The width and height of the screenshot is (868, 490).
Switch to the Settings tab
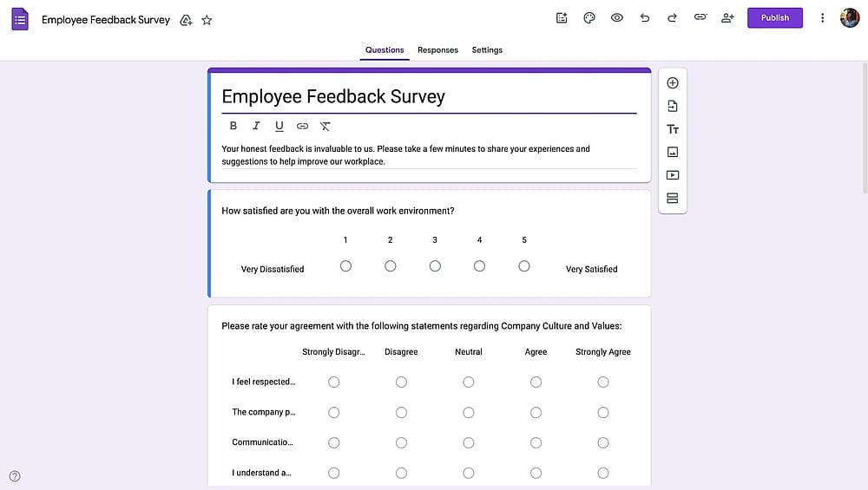(487, 49)
